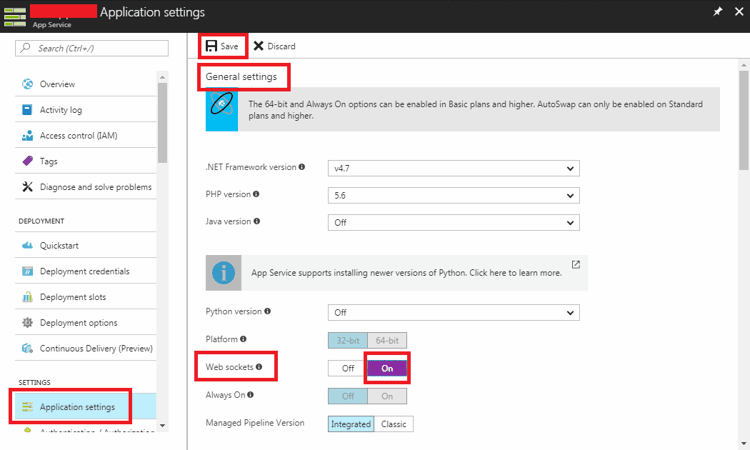Click the Deployment slots icon
Screen dimensions: 750x450
click(x=28, y=297)
